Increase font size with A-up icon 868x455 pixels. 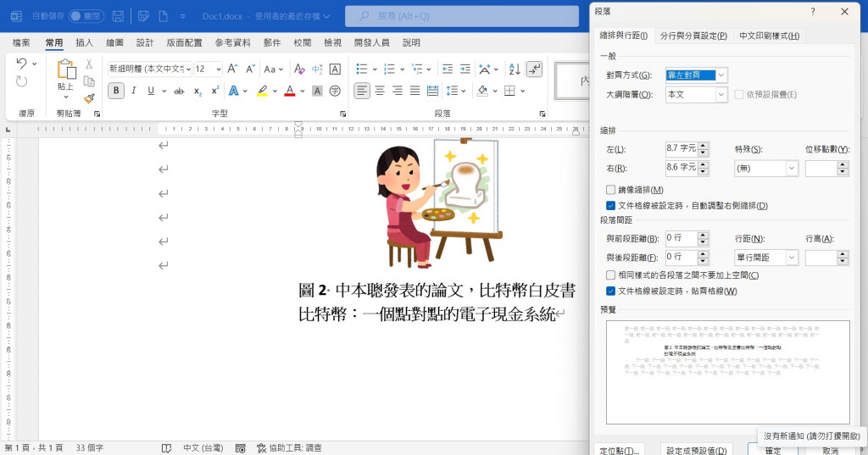coord(232,69)
